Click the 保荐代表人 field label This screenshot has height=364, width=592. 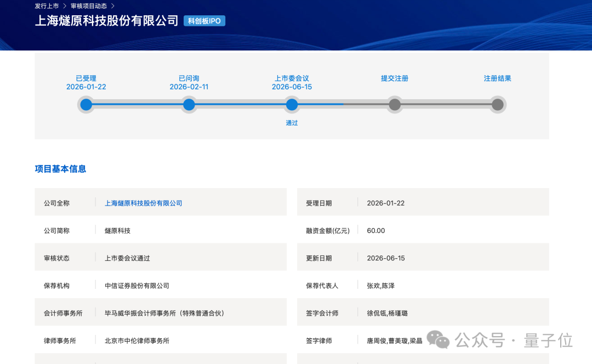[x=322, y=286]
